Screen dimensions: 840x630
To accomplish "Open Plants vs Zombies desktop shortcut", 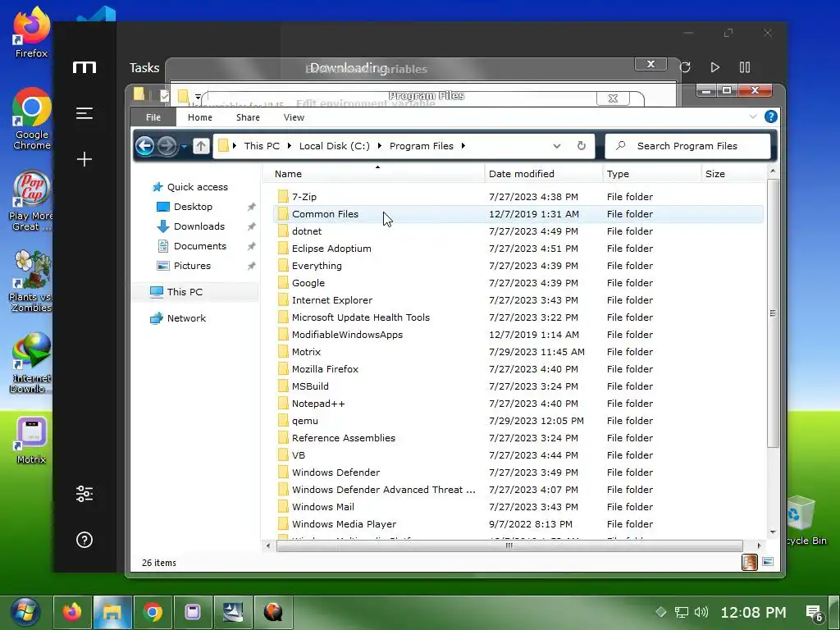I will [32, 281].
